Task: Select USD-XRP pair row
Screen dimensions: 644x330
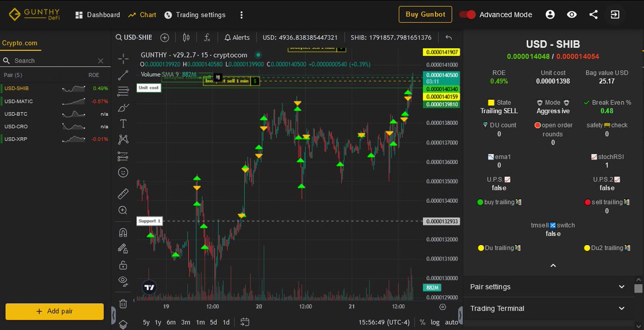Action: (x=55, y=139)
